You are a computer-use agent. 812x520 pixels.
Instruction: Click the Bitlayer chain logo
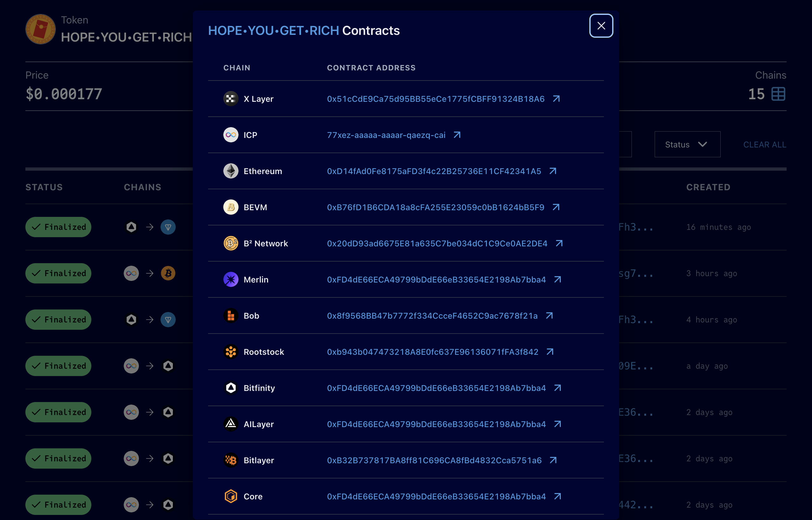click(231, 460)
